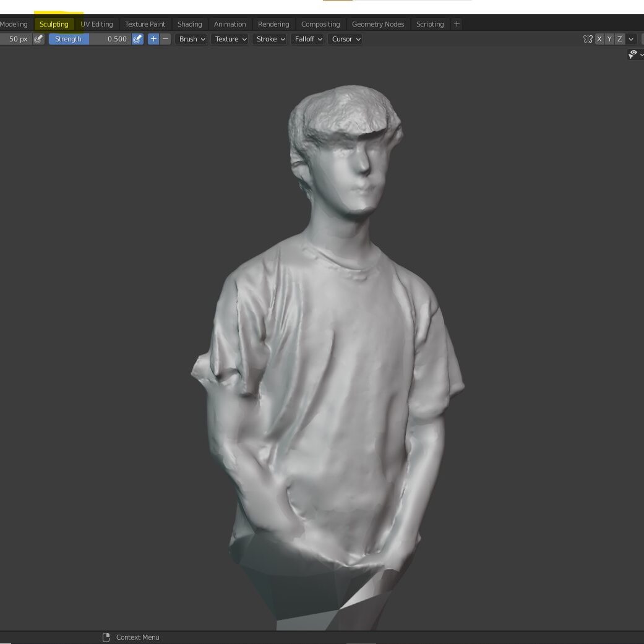This screenshot has width=644, height=644.
Task: Expand the Cursor dropdown
Action: (345, 39)
